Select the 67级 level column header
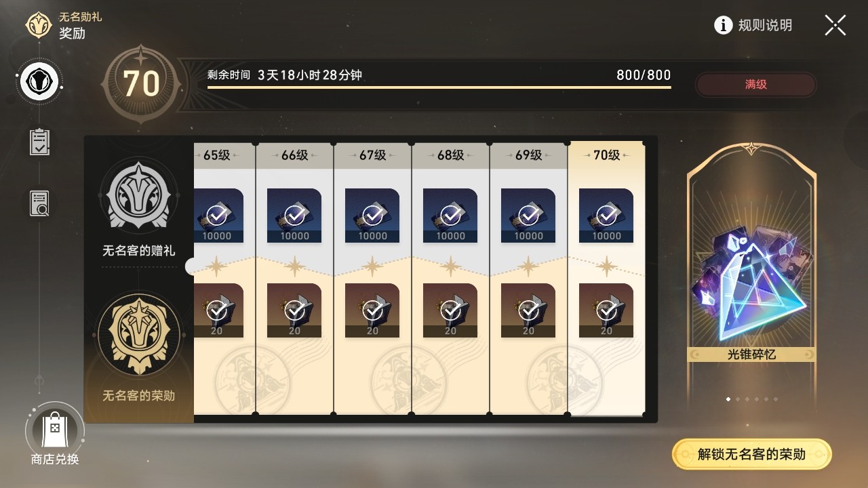The image size is (868, 488). click(372, 155)
